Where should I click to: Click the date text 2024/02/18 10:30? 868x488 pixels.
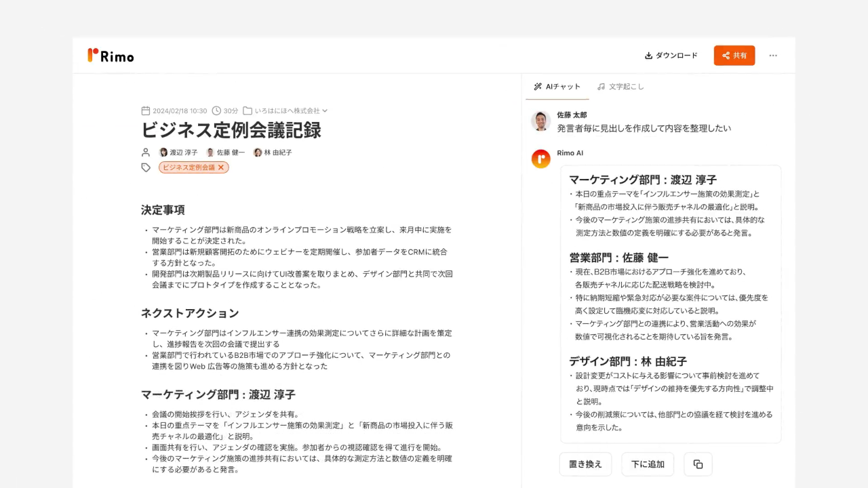180,110
